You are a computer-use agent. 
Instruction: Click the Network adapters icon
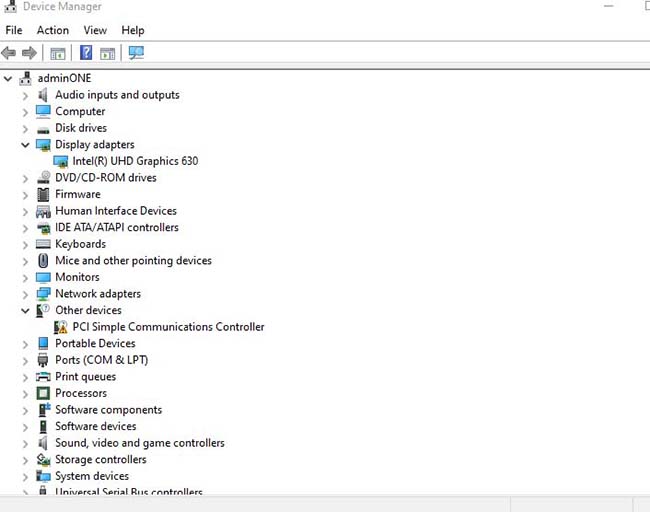[x=43, y=294]
